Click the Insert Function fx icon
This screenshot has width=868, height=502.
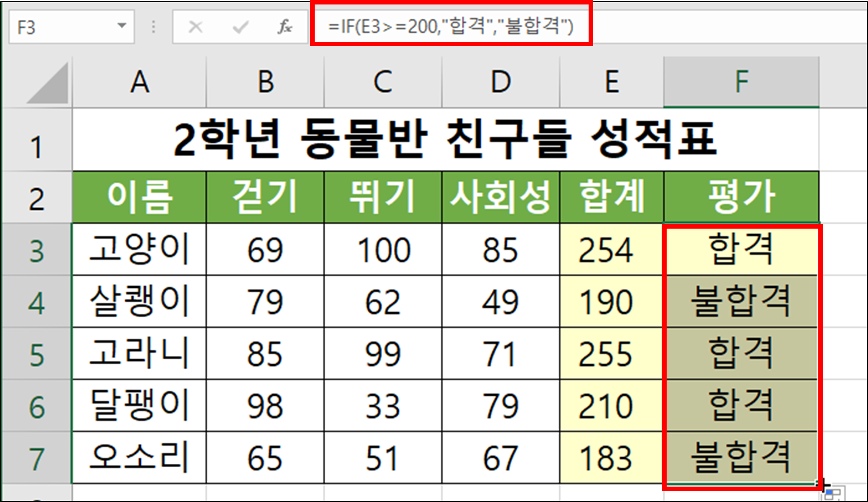(x=284, y=27)
